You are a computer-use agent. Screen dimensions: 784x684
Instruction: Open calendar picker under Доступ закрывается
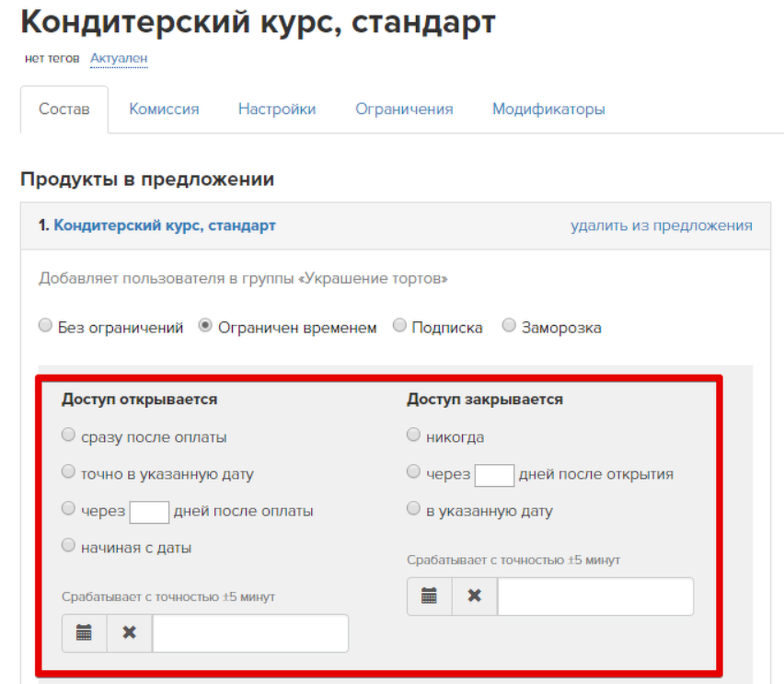click(x=429, y=596)
